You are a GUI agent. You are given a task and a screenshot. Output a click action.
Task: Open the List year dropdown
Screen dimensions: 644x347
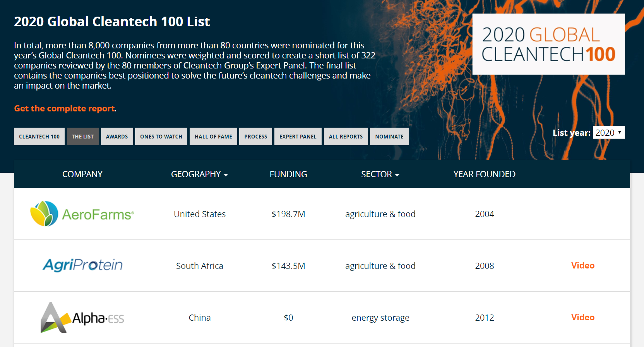point(609,133)
